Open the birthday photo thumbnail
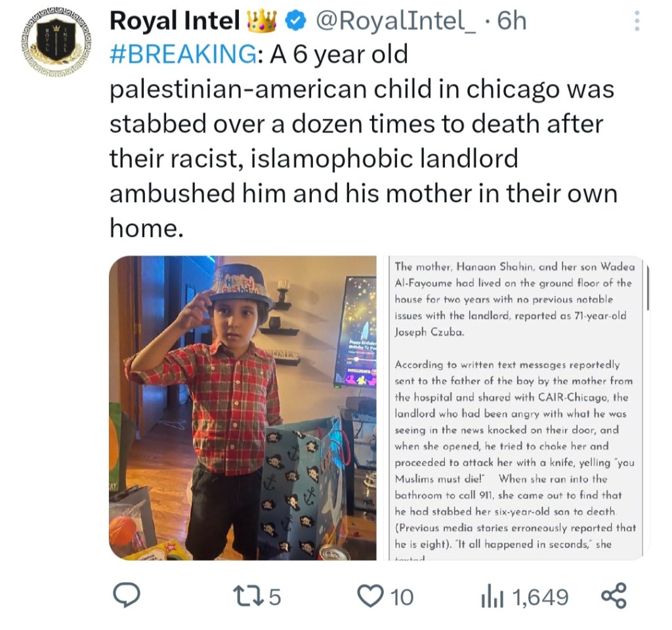The width and height of the screenshot is (672, 630). (242, 408)
